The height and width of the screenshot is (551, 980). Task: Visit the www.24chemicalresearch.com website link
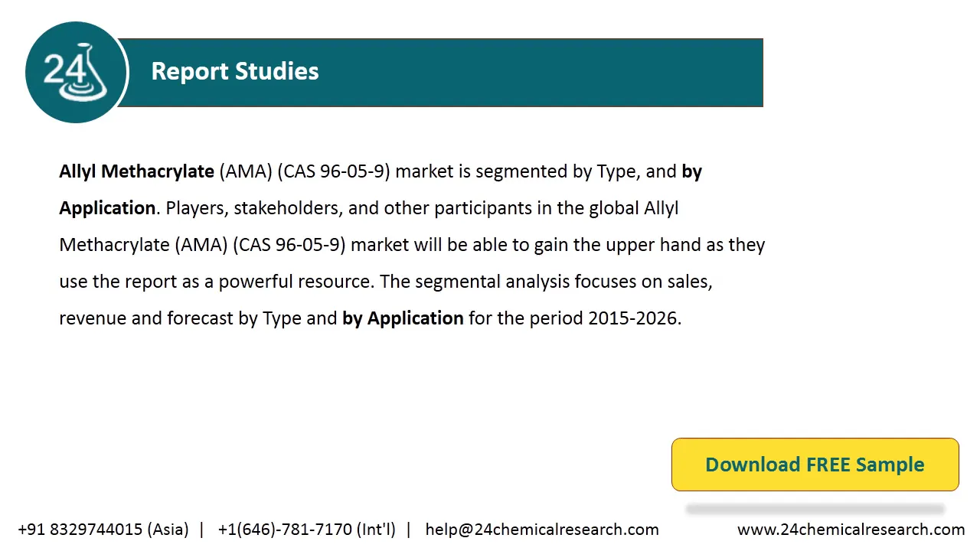851,529
